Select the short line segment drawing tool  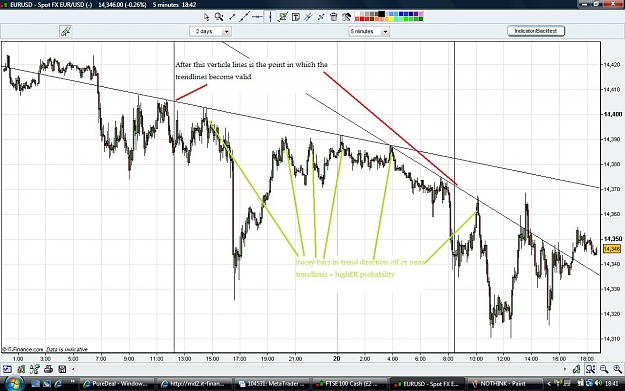(232, 17)
